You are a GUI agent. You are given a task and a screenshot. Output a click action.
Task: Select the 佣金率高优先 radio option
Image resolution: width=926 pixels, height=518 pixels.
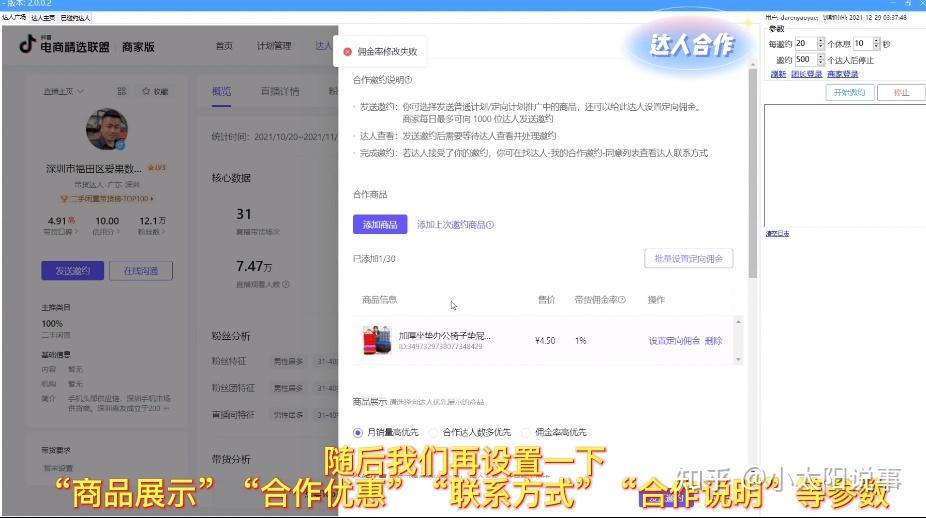[526, 432]
